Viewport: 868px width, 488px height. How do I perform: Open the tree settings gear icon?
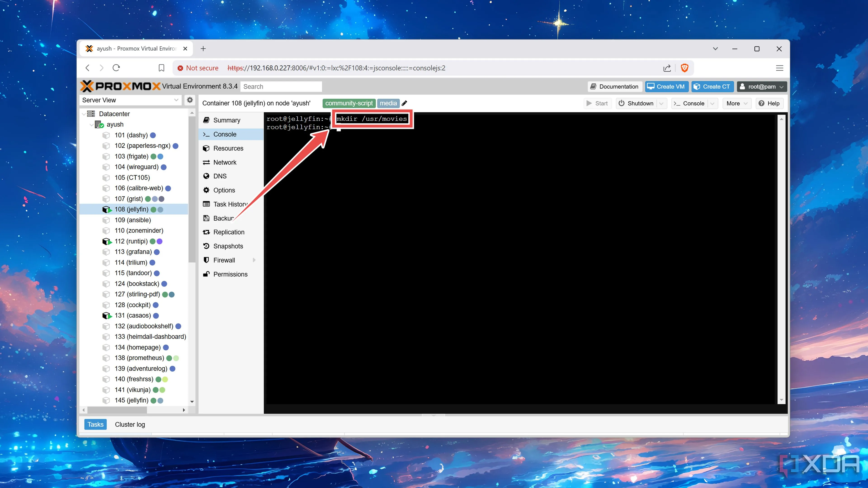[x=190, y=100]
